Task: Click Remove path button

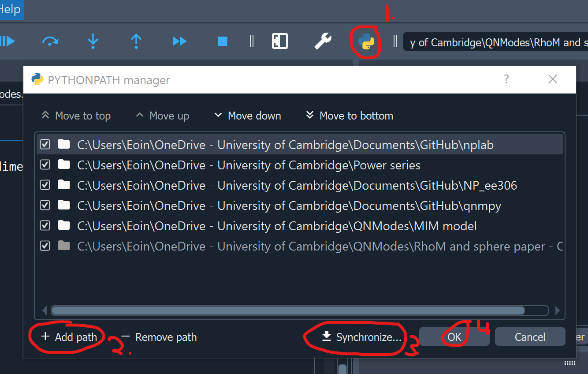Action: (159, 337)
